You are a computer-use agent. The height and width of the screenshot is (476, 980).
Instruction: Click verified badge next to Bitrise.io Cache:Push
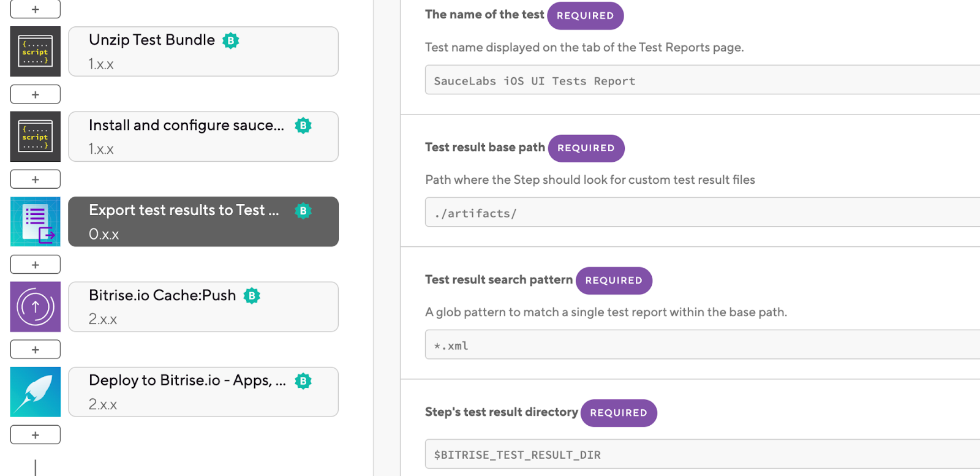click(252, 296)
